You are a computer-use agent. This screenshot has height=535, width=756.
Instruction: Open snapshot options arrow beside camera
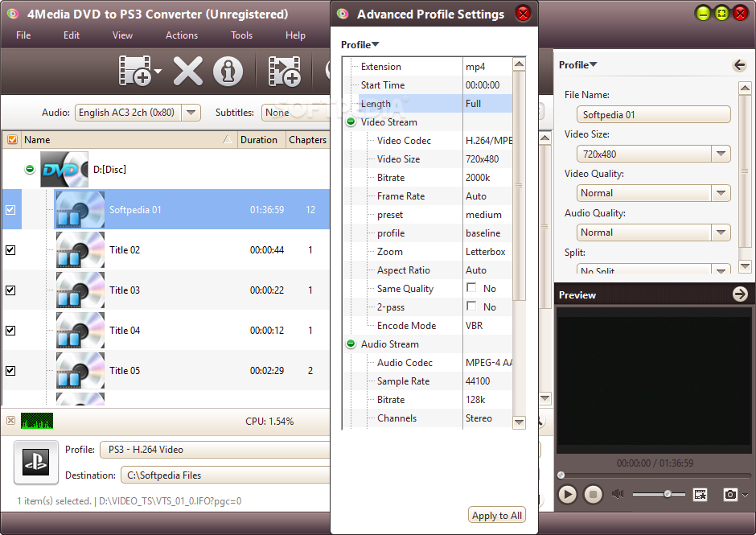(x=746, y=495)
